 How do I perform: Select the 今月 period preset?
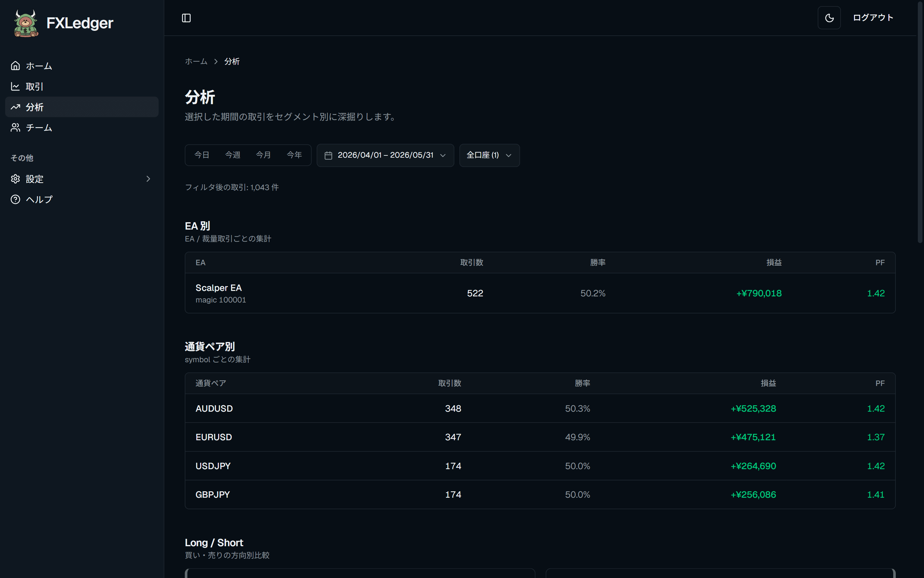[263, 155]
